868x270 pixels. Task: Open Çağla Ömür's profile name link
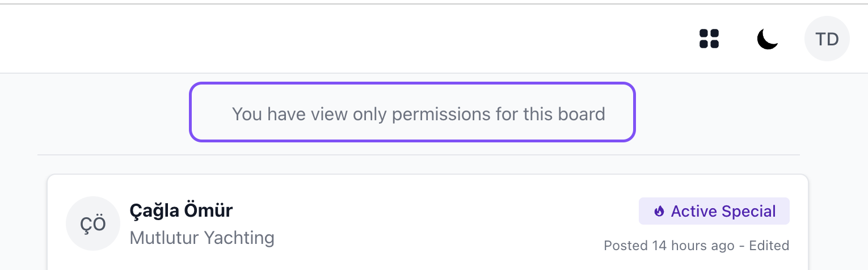(x=181, y=210)
